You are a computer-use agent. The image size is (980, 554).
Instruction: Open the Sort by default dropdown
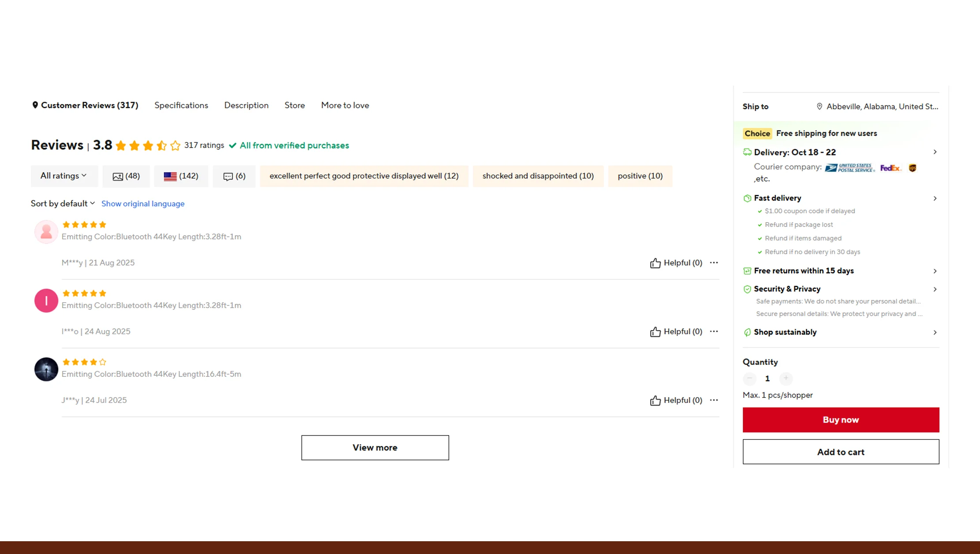coord(62,203)
